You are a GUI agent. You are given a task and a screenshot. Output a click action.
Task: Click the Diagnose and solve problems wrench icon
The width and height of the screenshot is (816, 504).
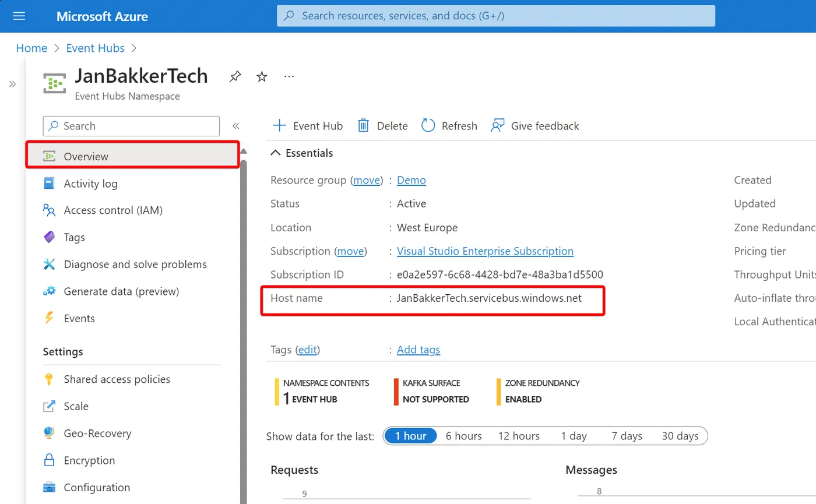click(49, 265)
